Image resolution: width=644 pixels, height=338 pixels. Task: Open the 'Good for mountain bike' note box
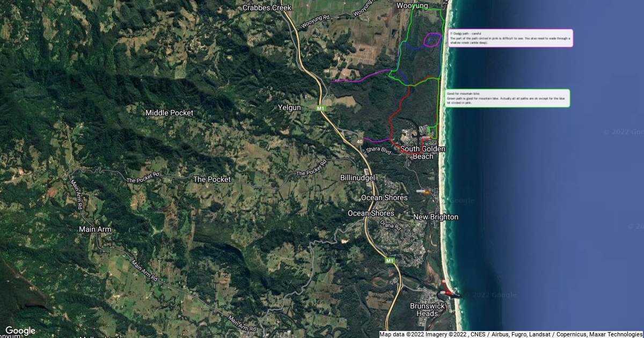click(507, 98)
